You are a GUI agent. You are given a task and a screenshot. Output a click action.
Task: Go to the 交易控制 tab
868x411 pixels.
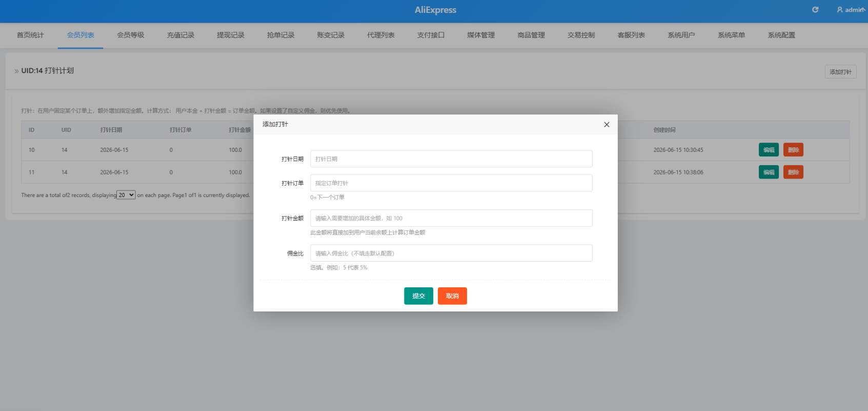581,35
